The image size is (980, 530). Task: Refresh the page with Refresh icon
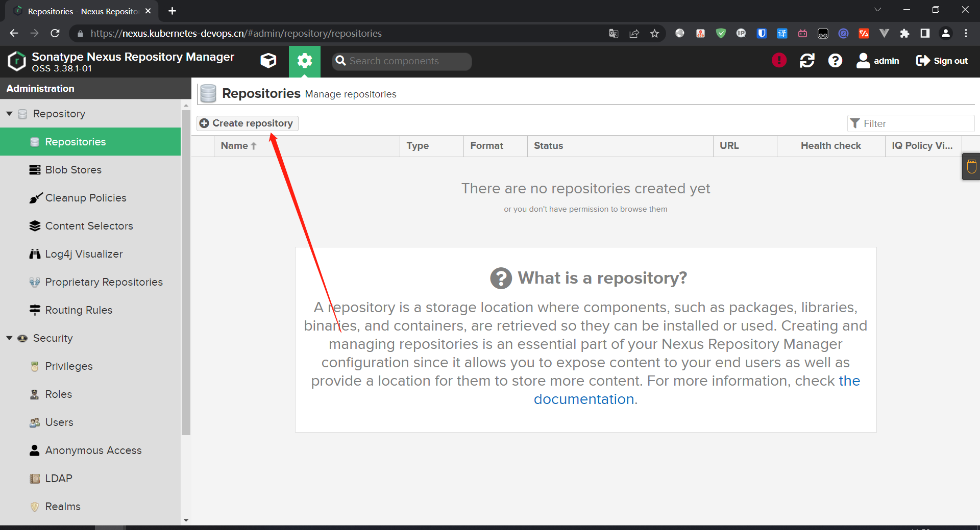tap(807, 61)
